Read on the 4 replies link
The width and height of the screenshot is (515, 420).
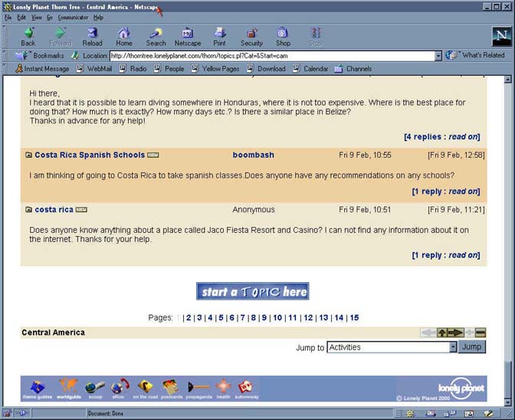[441, 137]
